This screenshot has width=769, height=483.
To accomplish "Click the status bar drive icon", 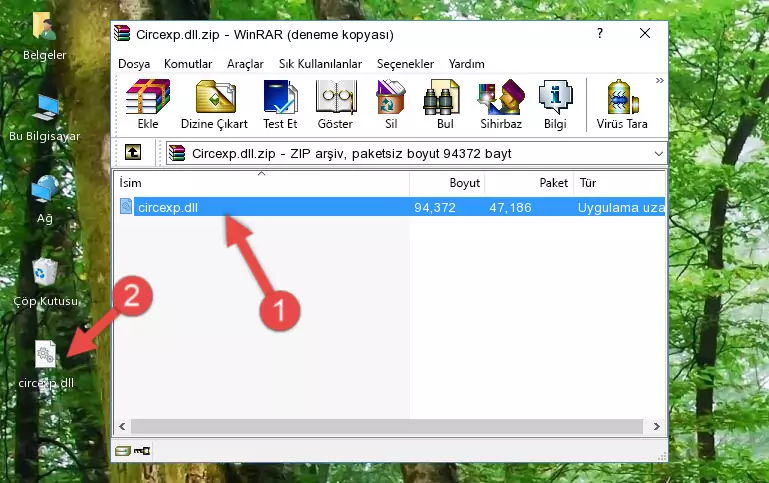I will (123, 451).
